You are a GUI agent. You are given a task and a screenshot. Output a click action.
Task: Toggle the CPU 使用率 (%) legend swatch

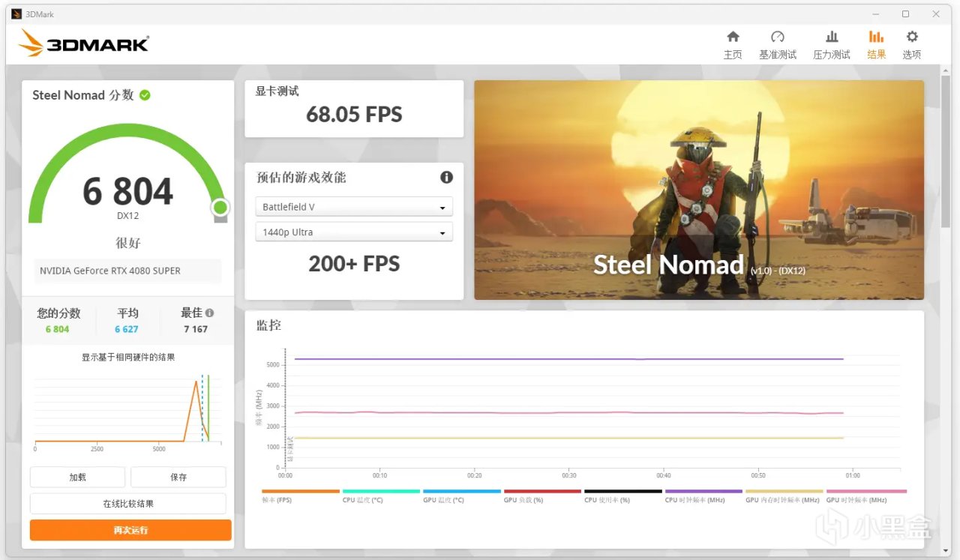[623, 492]
